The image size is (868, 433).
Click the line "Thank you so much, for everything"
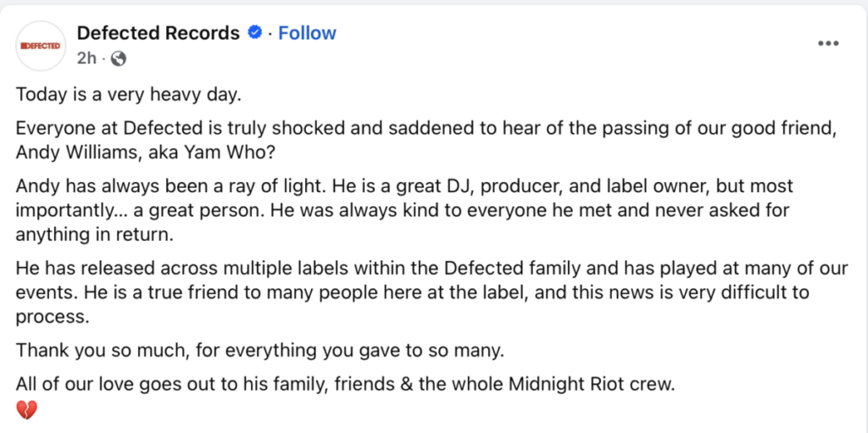[x=260, y=351]
